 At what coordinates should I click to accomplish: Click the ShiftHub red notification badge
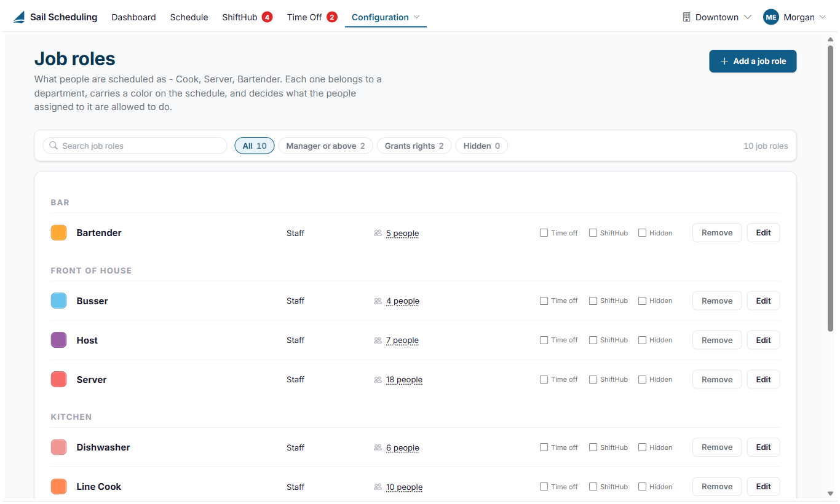tap(267, 17)
